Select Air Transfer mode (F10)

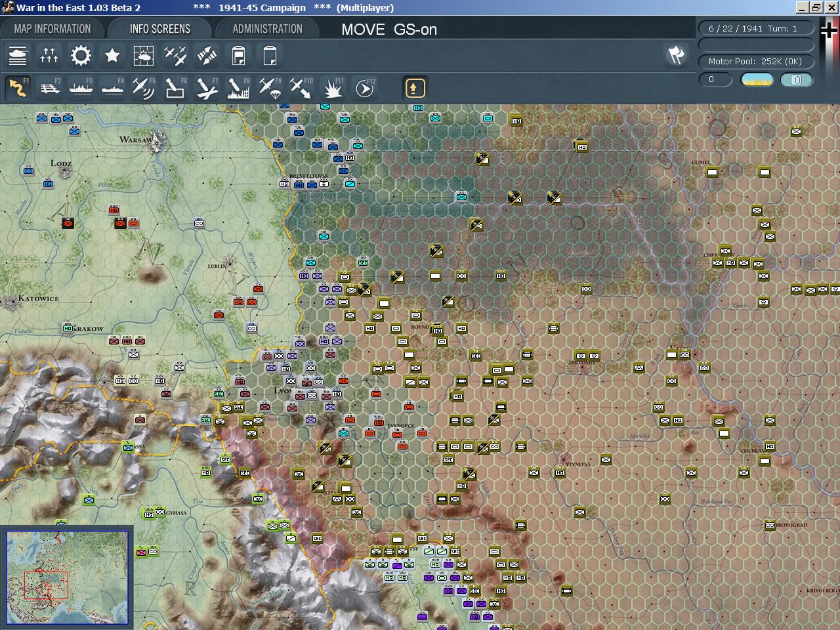301,88
